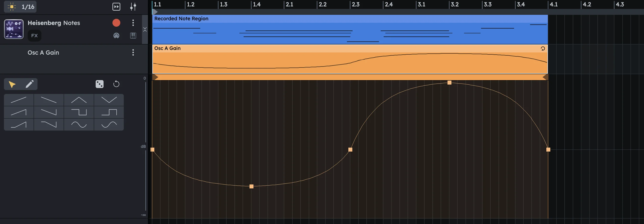This screenshot has height=224, width=644.
Task: Open the Osc A Gain options menu
Action: pyautogui.click(x=133, y=53)
